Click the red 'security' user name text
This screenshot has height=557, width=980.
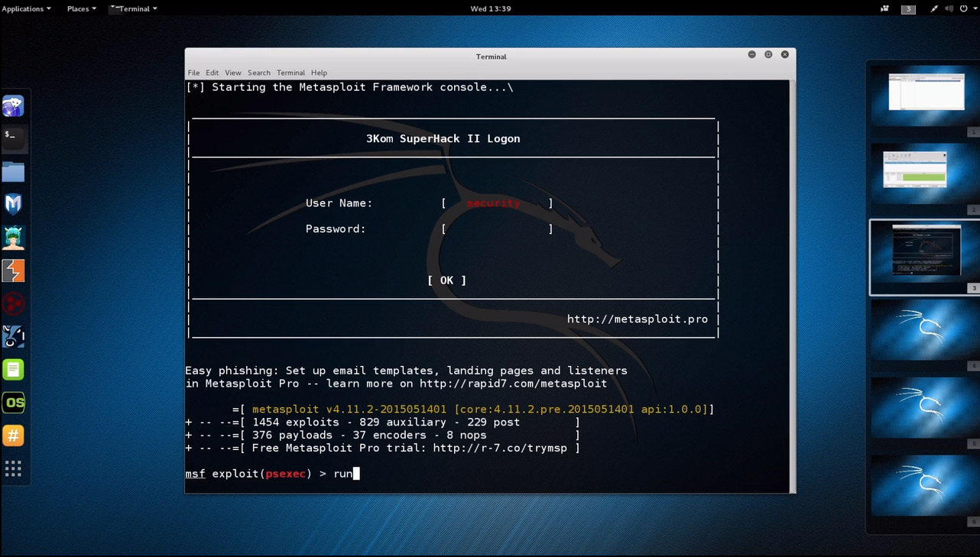pos(494,203)
